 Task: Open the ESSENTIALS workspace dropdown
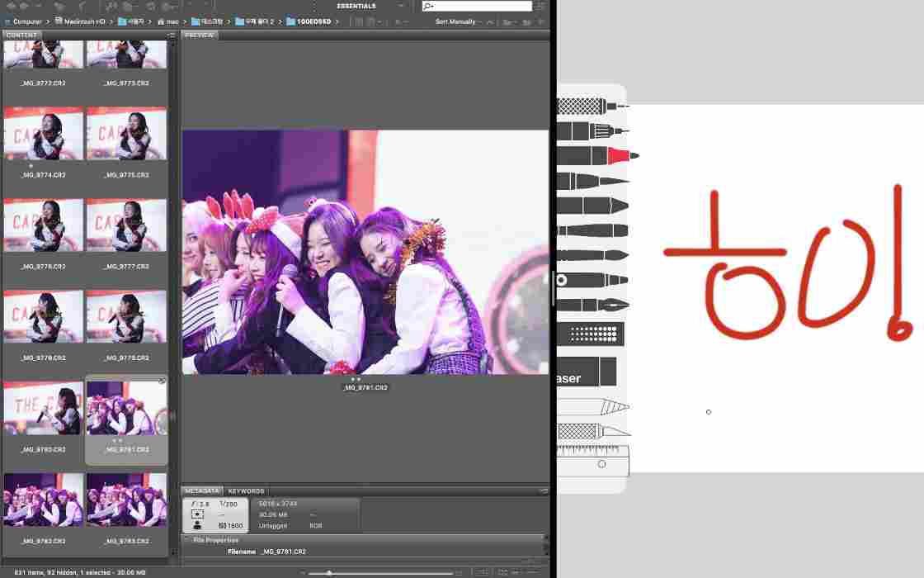tap(356, 6)
